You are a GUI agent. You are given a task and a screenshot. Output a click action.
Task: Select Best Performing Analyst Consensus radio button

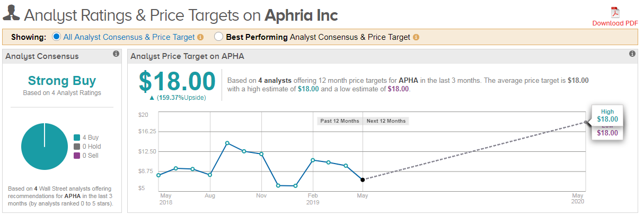pyautogui.click(x=218, y=37)
